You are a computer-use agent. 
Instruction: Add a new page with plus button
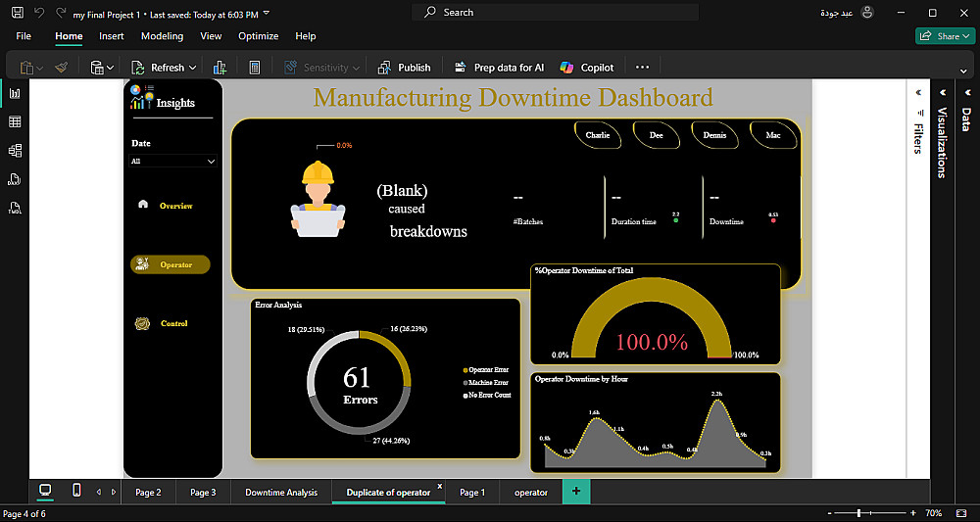click(576, 492)
